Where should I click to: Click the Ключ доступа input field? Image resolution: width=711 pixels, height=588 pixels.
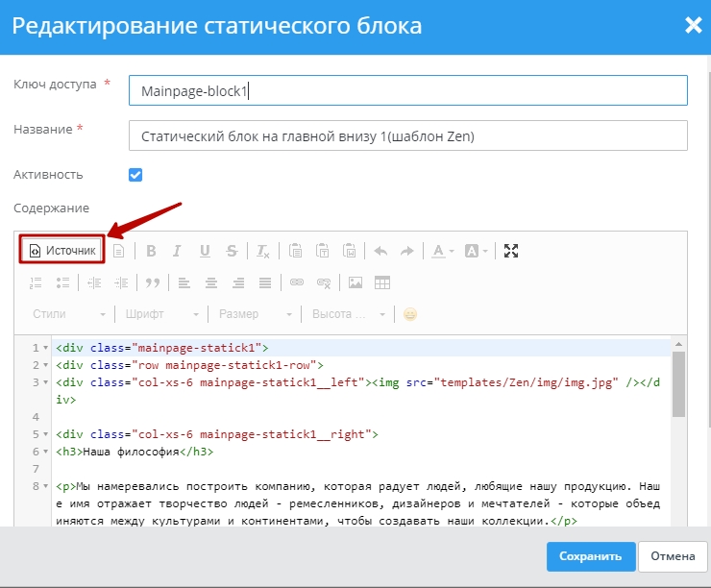pos(407,90)
